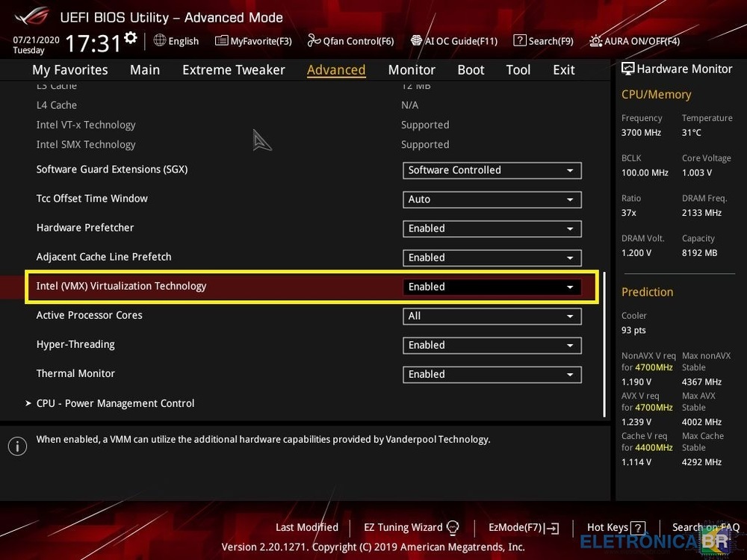Open Hot Keys help icon
The image size is (747, 560).
point(637,528)
